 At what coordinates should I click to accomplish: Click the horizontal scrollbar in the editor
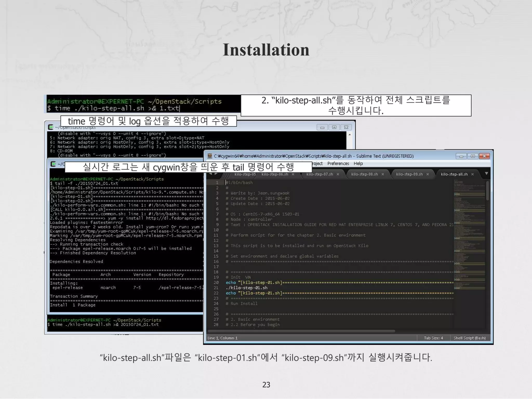[x=301, y=331]
